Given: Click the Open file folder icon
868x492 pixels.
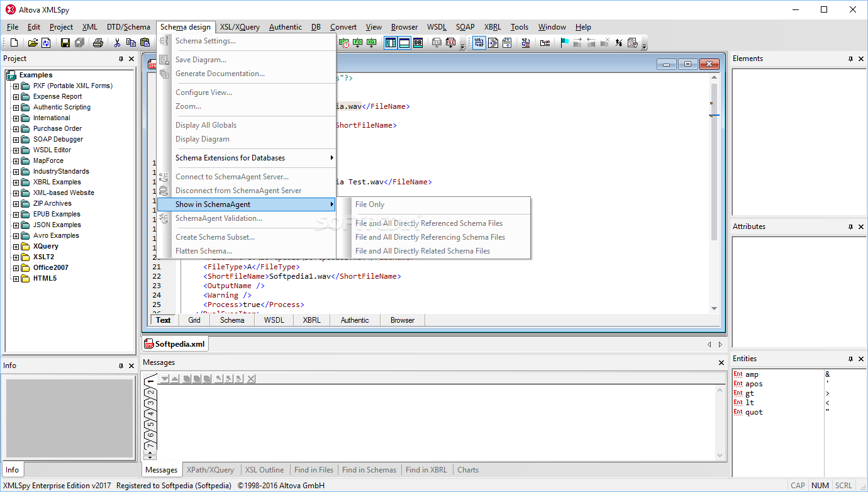Looking at the screenshot, I should [33, 43].
